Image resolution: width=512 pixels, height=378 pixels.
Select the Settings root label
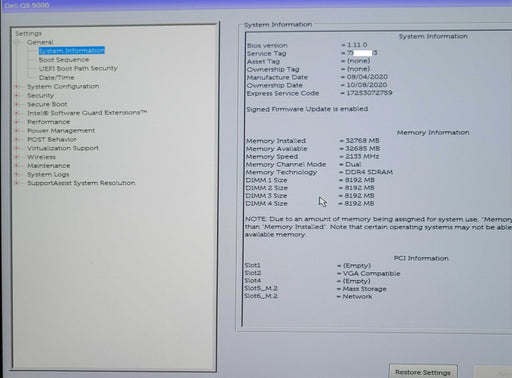[x=29, y=33]
